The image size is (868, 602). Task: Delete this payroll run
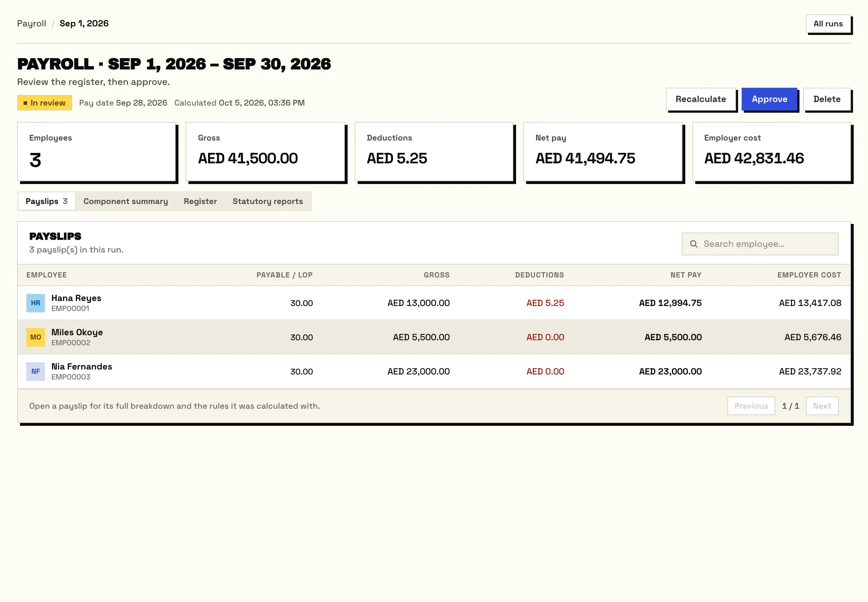(827, 99)
